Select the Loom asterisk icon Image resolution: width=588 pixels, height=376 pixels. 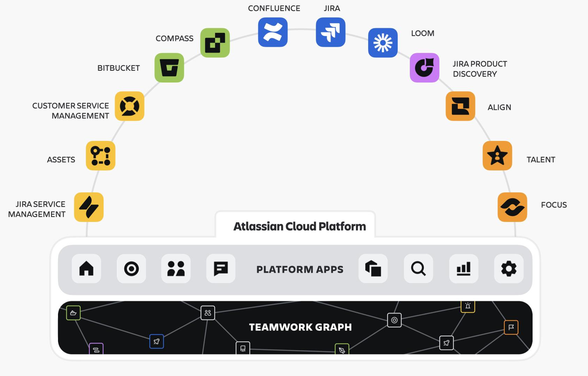383,43
